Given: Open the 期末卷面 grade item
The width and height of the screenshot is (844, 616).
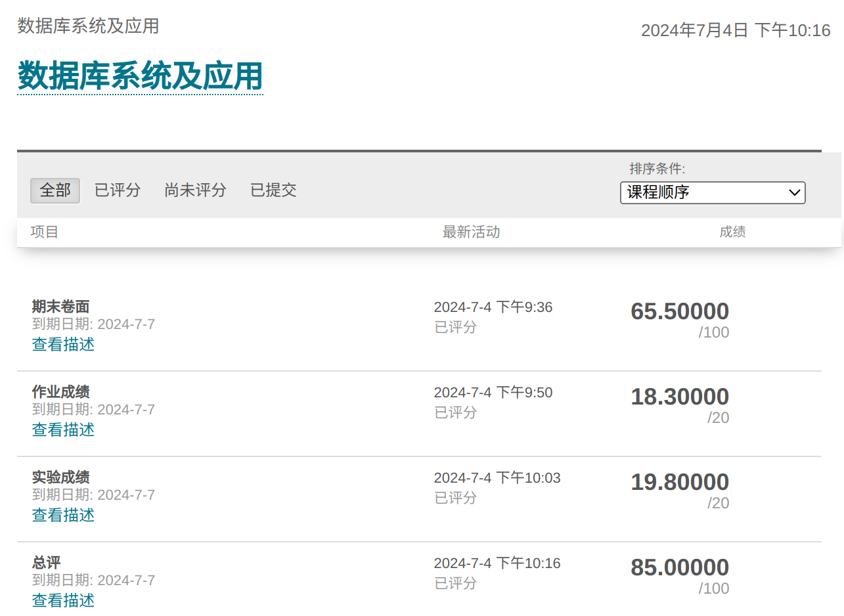Looking at the screenshot, I should click(x=60, y=307).
